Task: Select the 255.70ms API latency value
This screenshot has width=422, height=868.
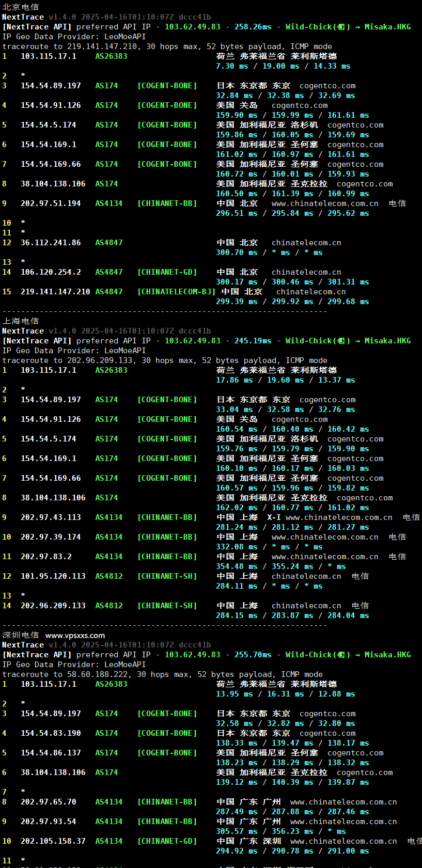Action: pos(253,655)
